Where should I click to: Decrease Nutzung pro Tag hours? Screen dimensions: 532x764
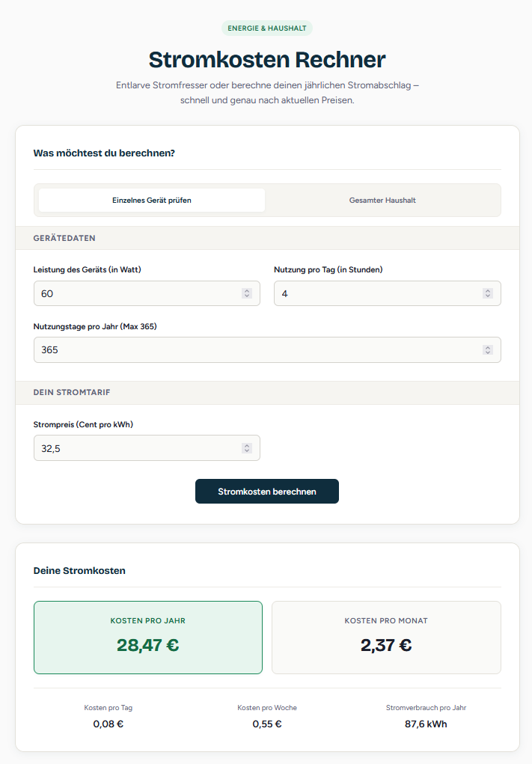(488, 296)
